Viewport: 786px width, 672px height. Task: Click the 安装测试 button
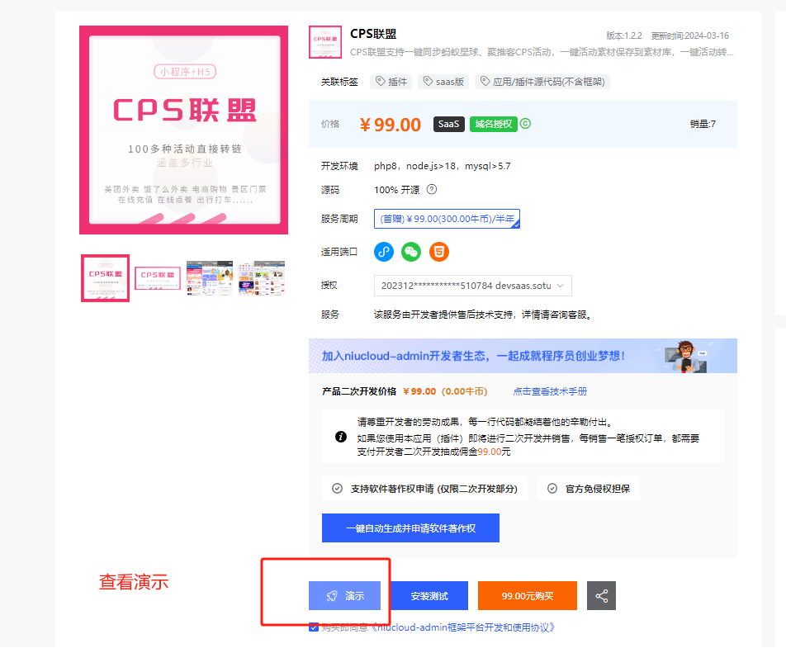pyautogui.click(x=429, y=595)
